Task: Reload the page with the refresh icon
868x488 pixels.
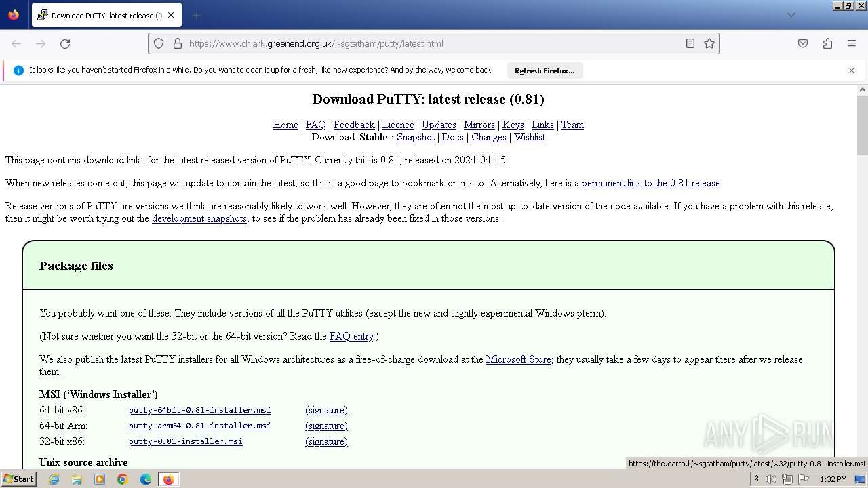Action: 65,43
